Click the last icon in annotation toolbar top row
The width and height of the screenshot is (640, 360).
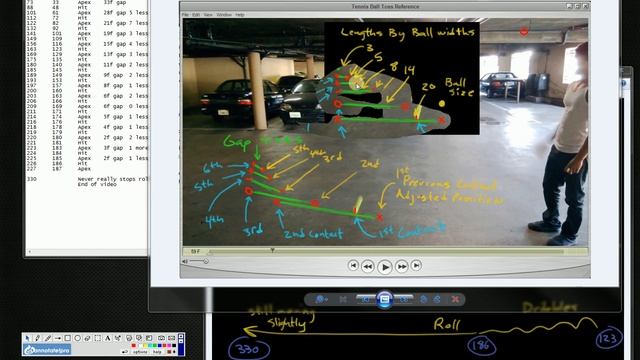click(171, 338)
